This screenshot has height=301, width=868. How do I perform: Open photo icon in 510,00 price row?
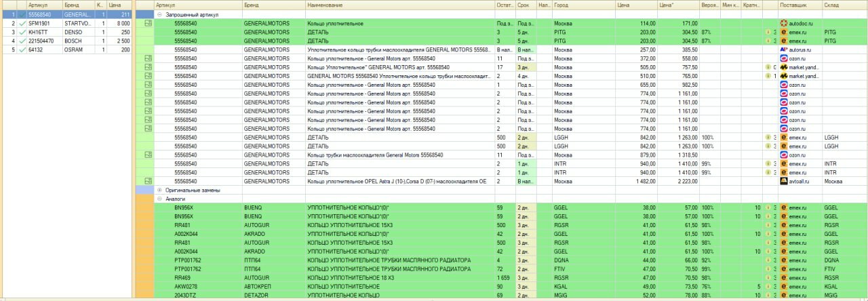coord(148,76)
